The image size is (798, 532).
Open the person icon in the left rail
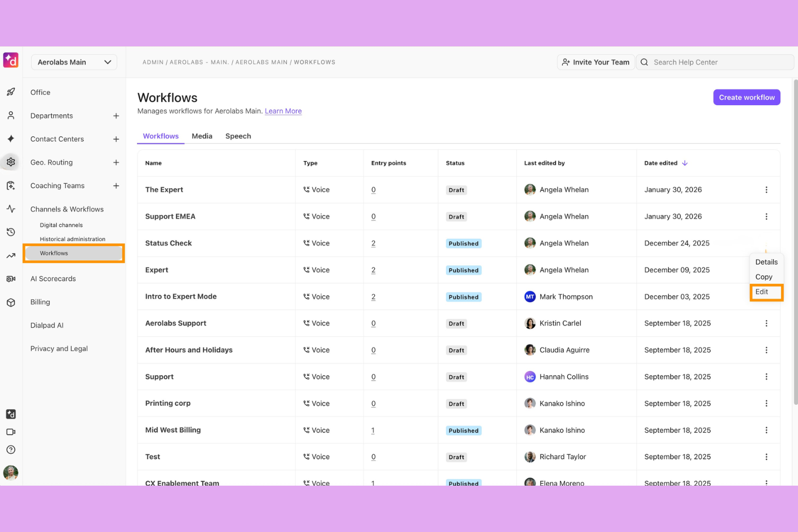click(11, 115)
